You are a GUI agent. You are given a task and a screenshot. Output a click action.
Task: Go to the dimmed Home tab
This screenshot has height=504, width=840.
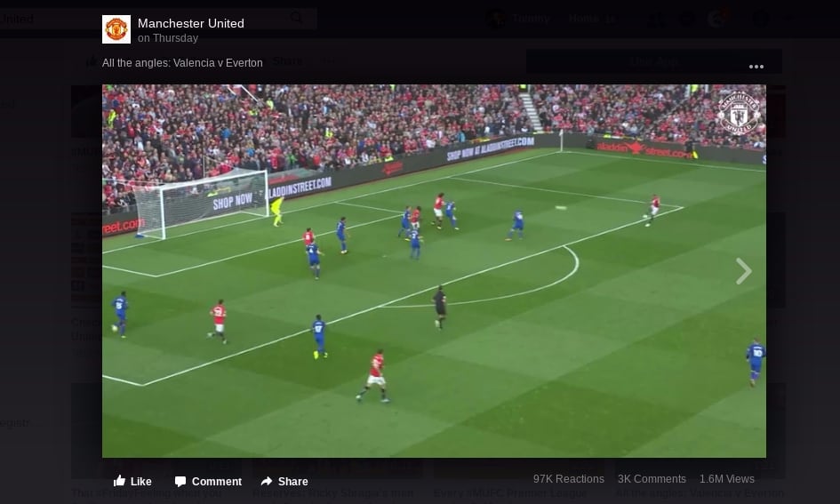(x=583, y=18)
